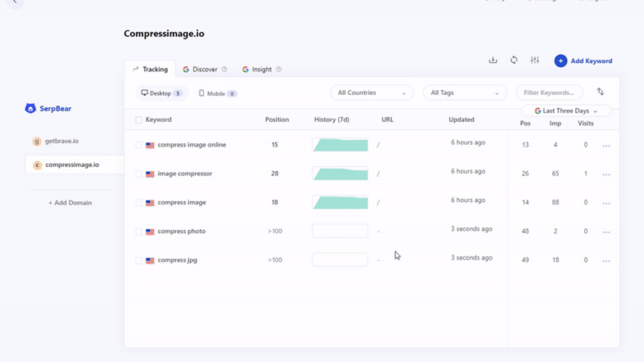Click the desktop monitor icon

click(x=144, y=93)
